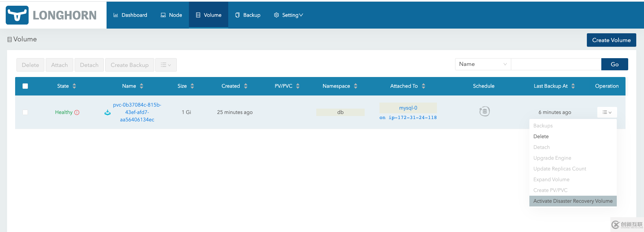Open the Name filter field dropdown
Viewport: 644px width, 232px height.
point(483,64)
